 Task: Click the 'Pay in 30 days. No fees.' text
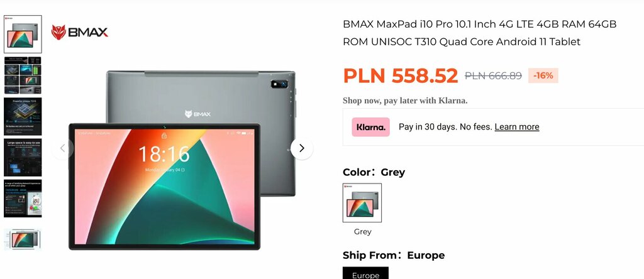[445, 127]
